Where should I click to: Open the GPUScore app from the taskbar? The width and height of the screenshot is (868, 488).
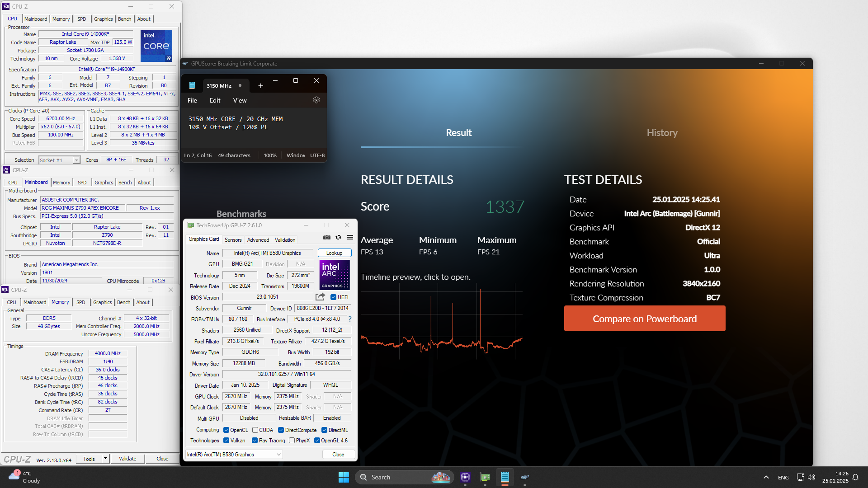point(525,477)
